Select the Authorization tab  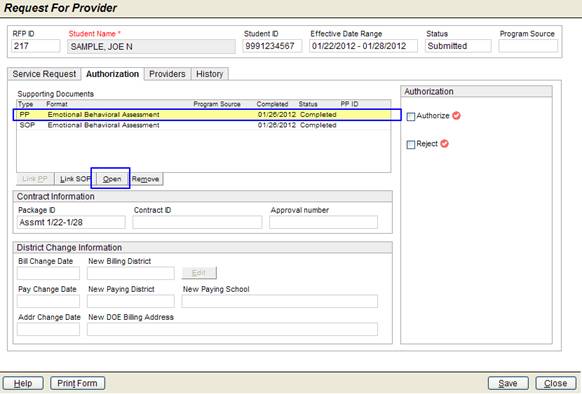112,74
